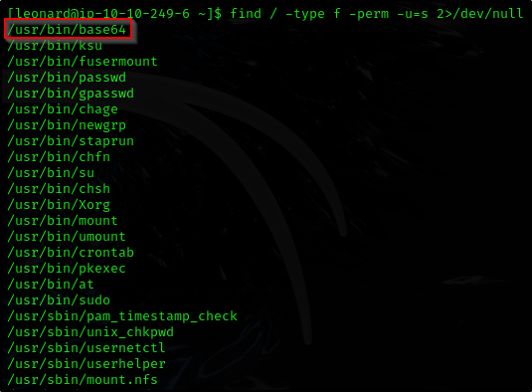Viewport: 532px width, 392px height.
Task: Click /usr/bin/chfn in the output
Action: [x=59, y=157]
